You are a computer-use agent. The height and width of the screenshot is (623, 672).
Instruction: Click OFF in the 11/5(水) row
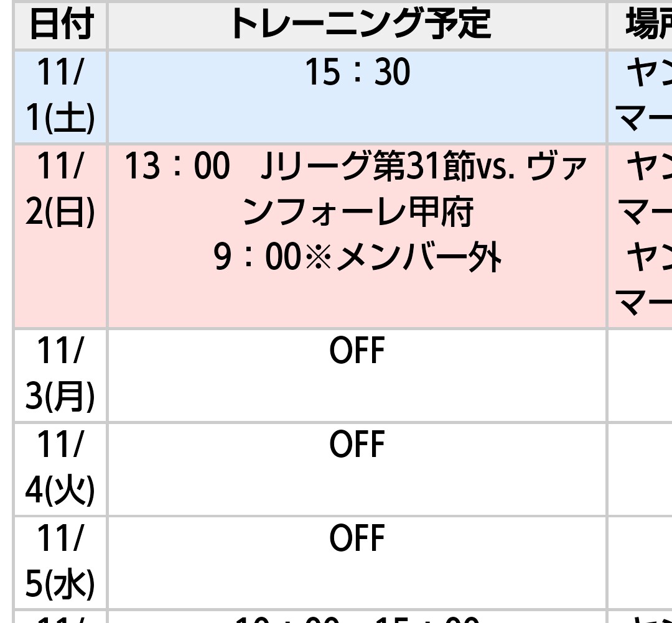(357, 538)
